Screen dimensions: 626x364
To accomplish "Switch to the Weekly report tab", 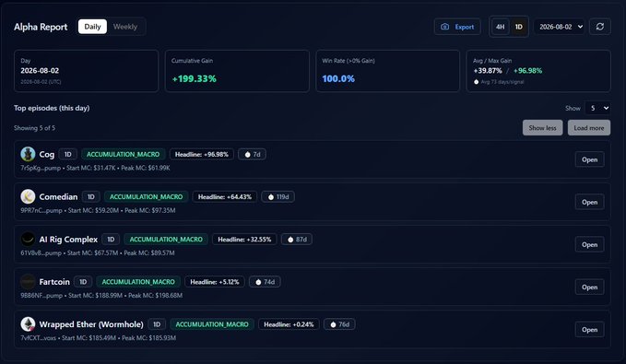I will coord(125,27).
